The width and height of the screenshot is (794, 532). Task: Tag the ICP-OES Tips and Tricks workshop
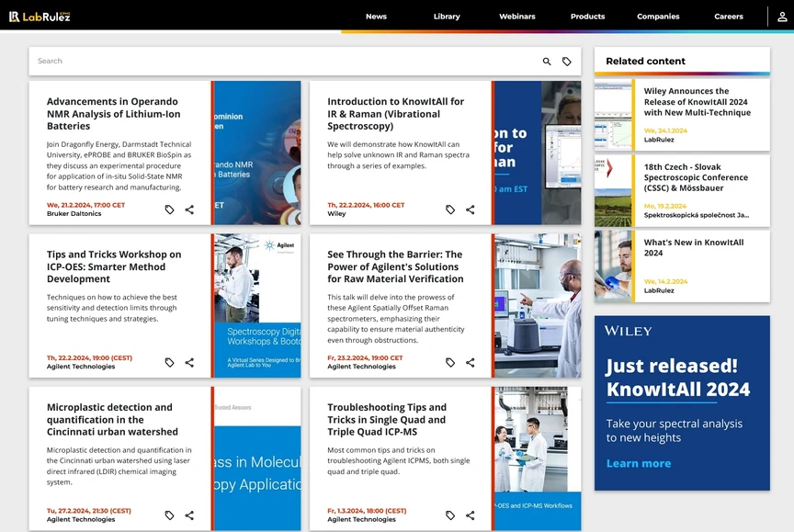(x=170, y=362)
